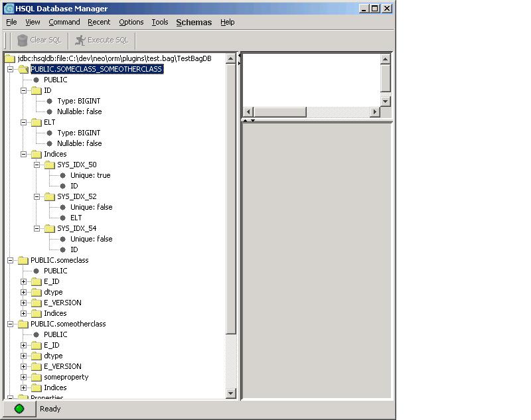Collapse the Indices node containing SYS_IDX_50

click(23, 154)
